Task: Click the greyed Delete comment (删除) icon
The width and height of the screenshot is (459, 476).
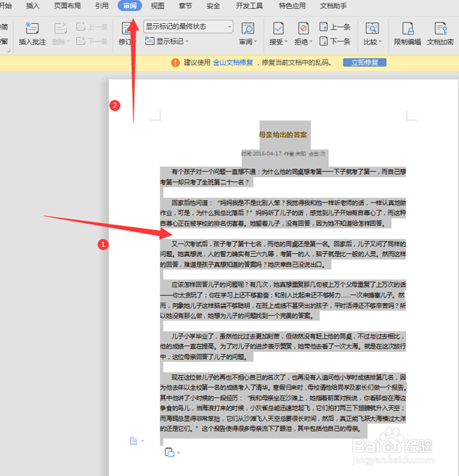Action: click(x=60, y=28)
